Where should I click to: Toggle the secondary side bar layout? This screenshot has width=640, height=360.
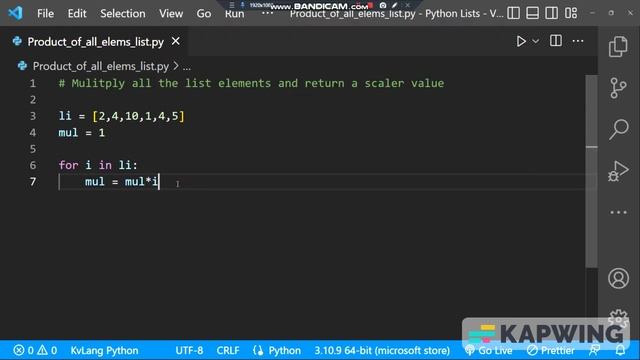[x=551, y=13]
